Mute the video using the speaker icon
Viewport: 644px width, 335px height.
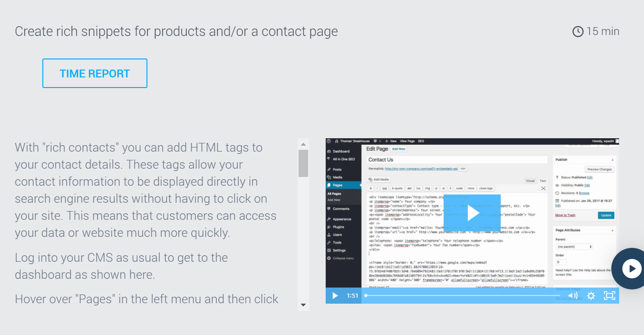(573, 296)
